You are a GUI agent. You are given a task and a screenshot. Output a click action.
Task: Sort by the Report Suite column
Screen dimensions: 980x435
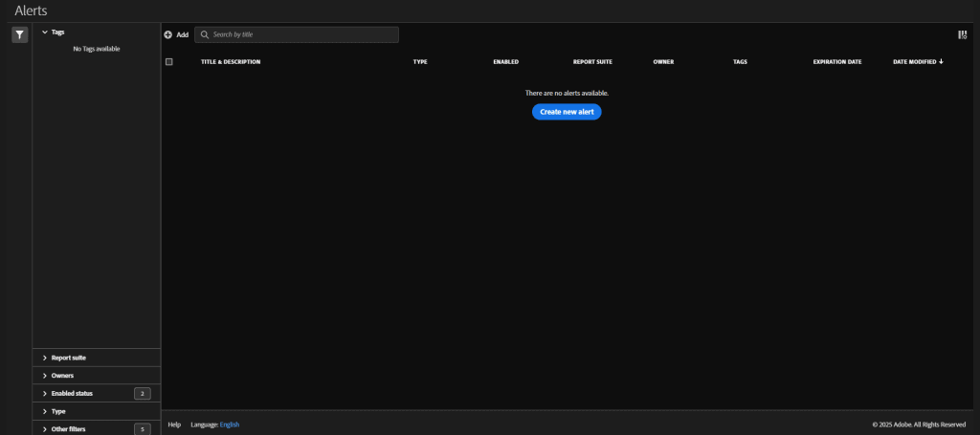click(x=592, y=62)
